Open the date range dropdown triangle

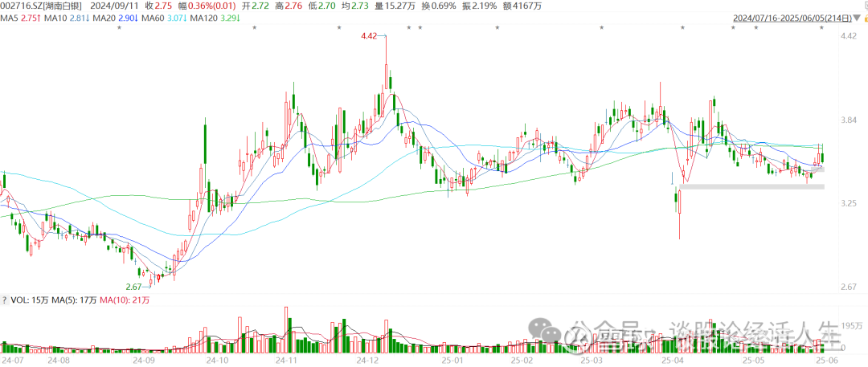tap(858, 17)
